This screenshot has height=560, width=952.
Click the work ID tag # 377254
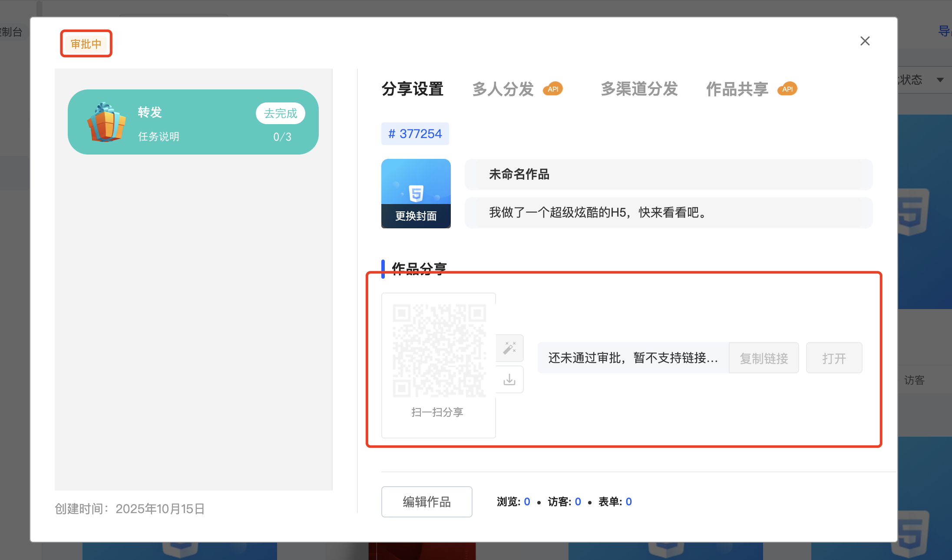(x=415, y=134)
